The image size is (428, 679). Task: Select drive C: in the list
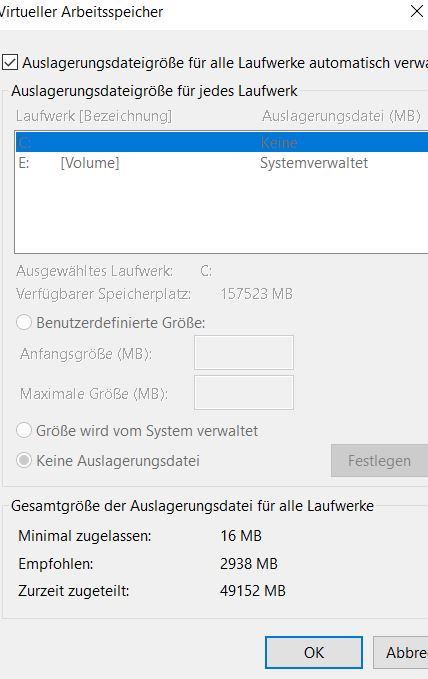[222, 142]
